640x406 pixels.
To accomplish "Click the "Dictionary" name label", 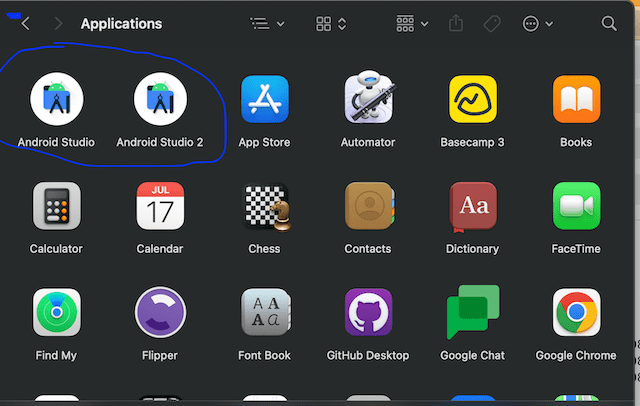I will coord(472,249).
